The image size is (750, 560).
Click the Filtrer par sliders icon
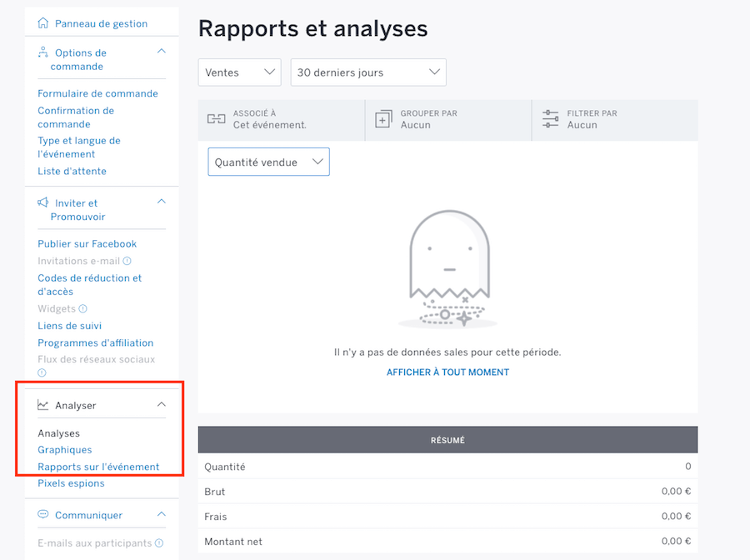550,119
